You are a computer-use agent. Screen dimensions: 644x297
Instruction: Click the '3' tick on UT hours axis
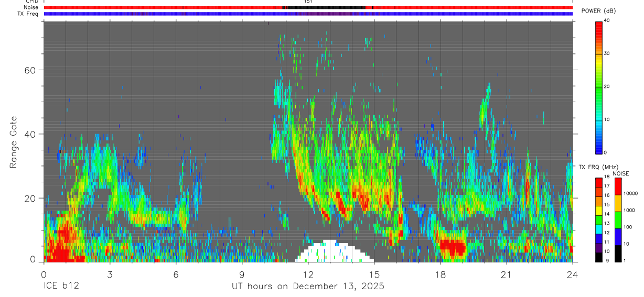(x=110, y=274)
